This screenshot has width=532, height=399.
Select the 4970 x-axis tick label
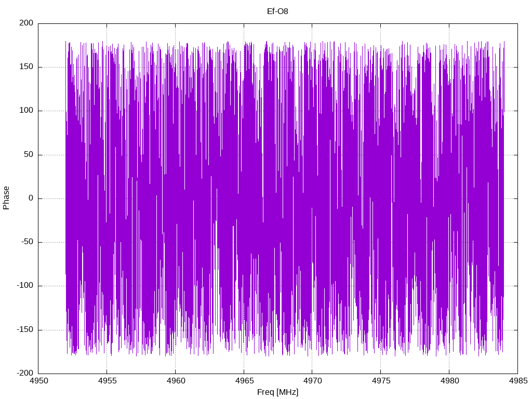312,381
